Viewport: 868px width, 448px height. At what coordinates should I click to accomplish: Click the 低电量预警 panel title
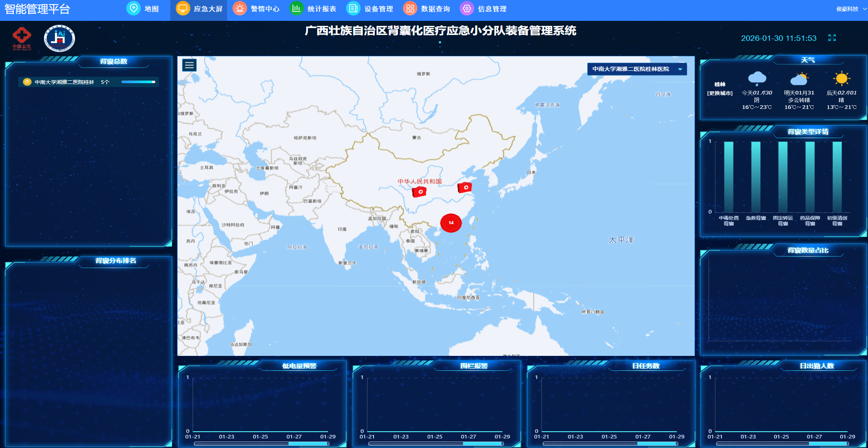point(299,366)
